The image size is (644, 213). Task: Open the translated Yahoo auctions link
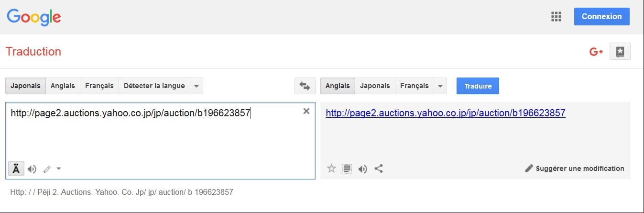446,113
